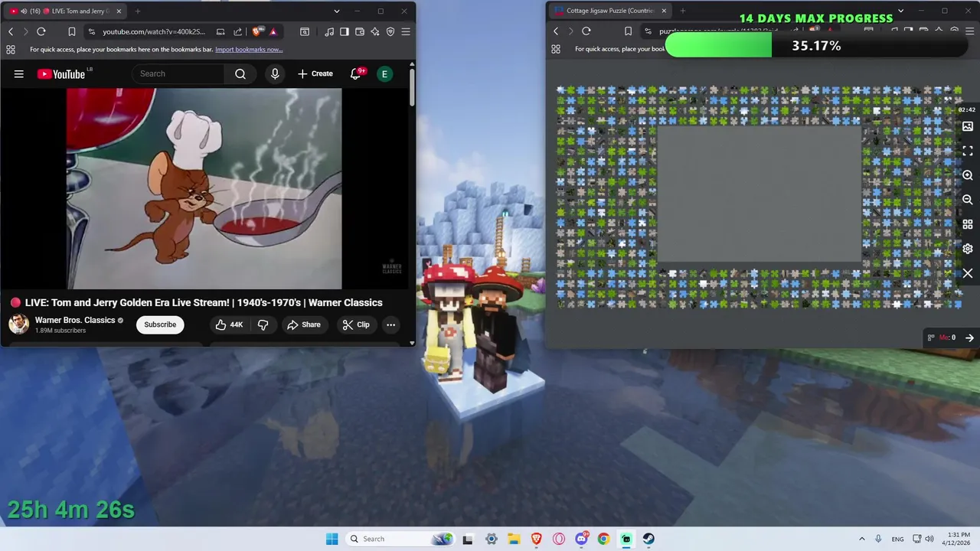The width and height of the screenshot is (980, 551).
Task: Open Brave Rewards triangle icon
Action: [x=273, y=31]
